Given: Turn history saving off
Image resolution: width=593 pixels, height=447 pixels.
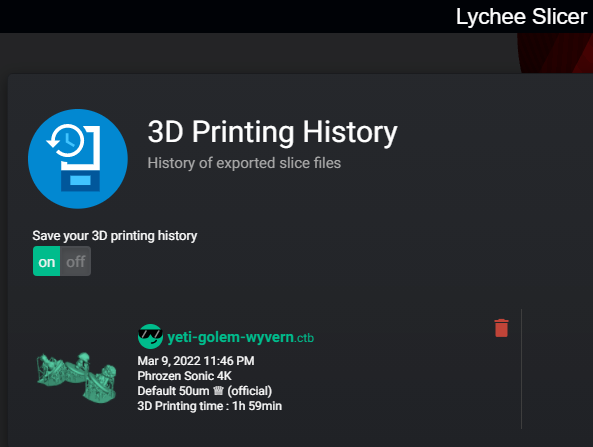Looking at the screenshot, I should point(75,261).
